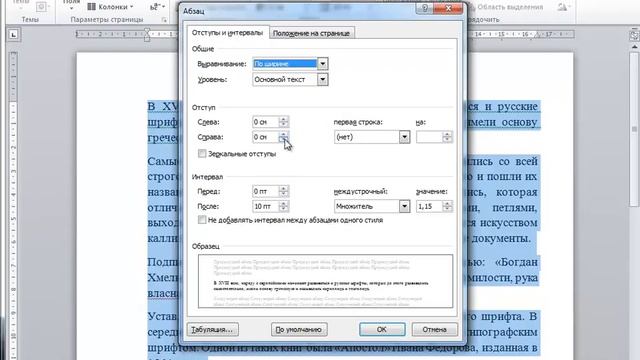Click the Слева indent input field
This screenshot has height=360, width=640.
point(266,122)
